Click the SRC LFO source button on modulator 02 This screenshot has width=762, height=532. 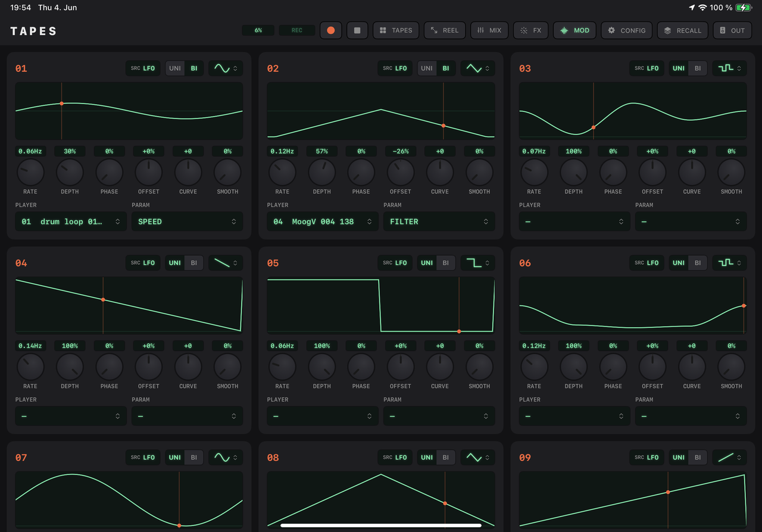coord(395,68)
